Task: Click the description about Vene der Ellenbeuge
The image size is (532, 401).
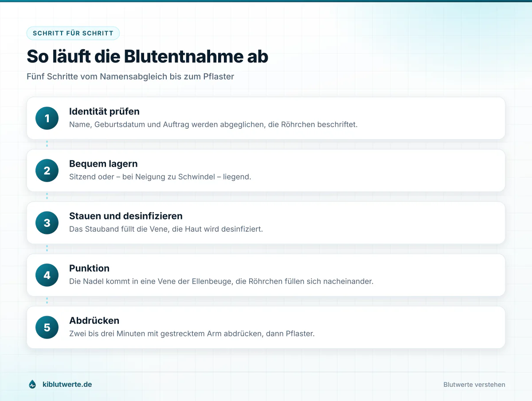Action: tap(221, 281)
